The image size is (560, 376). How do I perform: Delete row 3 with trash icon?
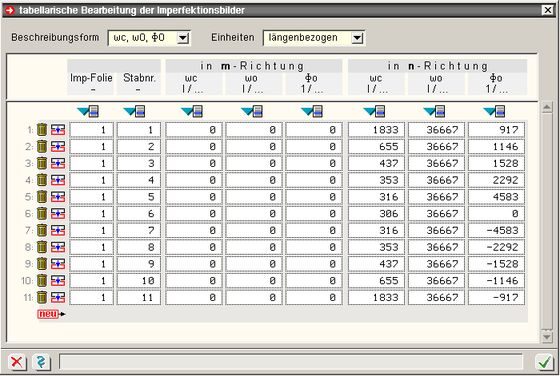[x=42, y=163]
